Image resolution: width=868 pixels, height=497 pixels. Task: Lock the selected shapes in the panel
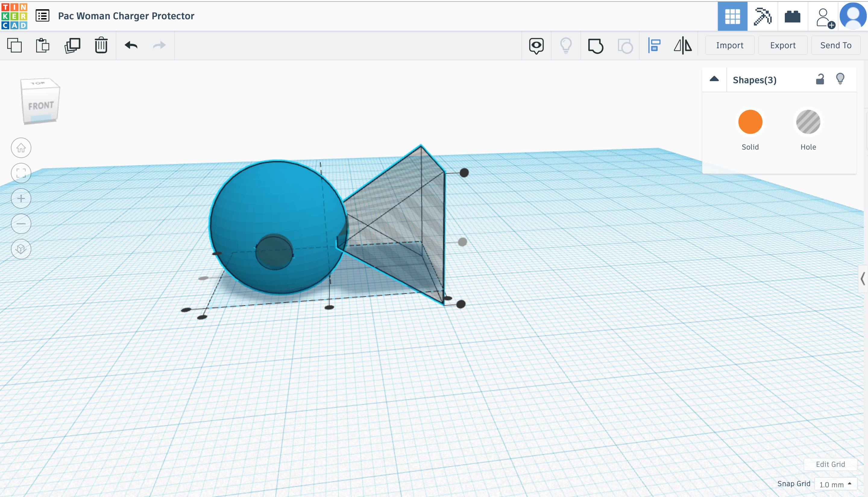[x=820, y=79]
